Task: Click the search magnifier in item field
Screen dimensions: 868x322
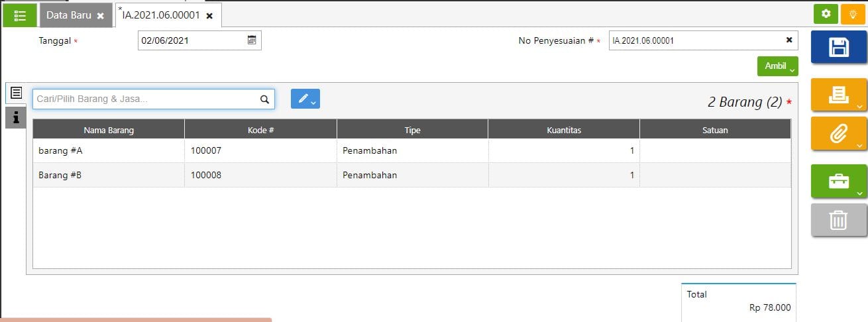Action: point(264,99)
